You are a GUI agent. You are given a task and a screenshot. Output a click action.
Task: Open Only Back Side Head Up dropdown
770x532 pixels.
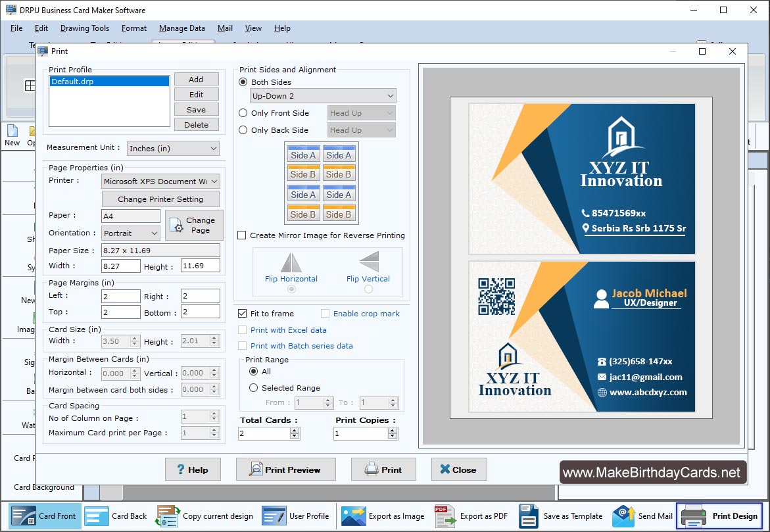coord(362,130)
